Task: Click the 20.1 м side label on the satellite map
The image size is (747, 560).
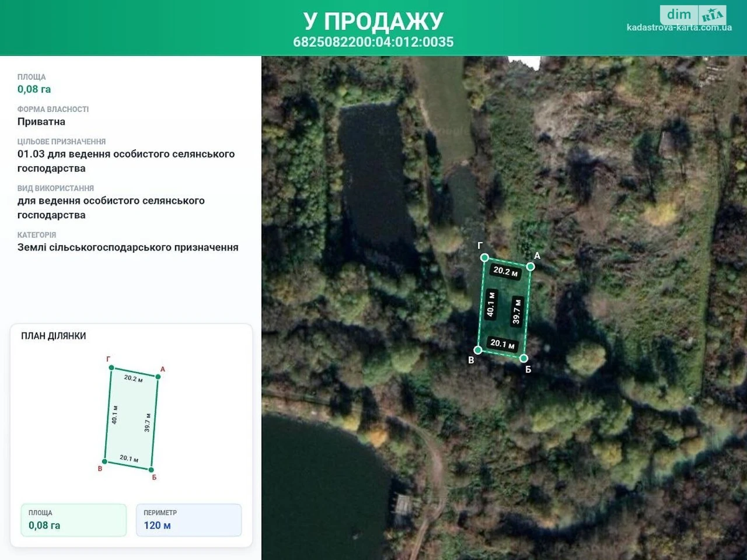Action: click(x=502, y=344)
